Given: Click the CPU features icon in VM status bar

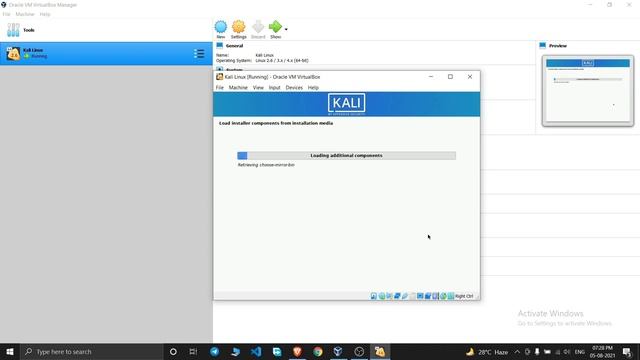Looking at the screenshot, I should (x=435, y=296).
